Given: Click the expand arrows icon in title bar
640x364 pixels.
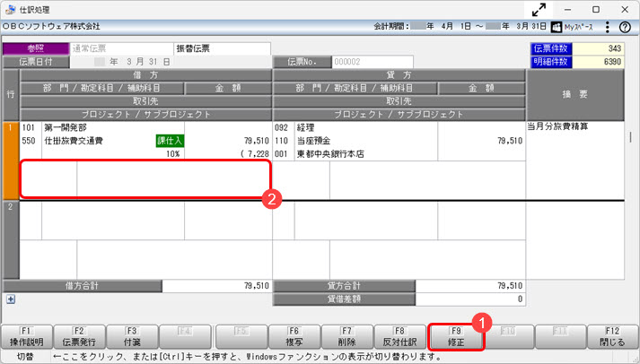Looking at the screenshot, I should pos(539,9).
